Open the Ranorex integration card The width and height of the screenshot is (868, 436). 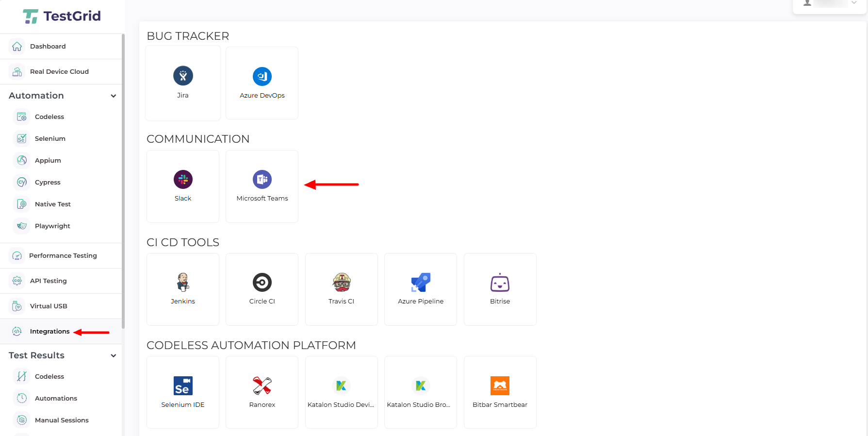pyautogui.click(x=262, y=392)
